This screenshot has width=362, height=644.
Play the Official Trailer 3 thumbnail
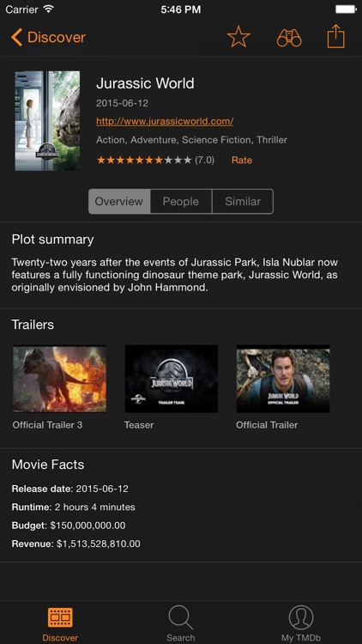click(59, 379)
